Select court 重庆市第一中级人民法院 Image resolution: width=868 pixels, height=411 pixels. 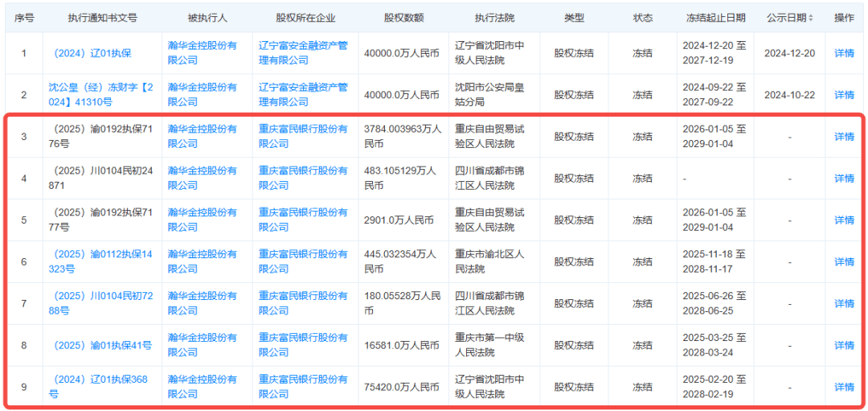489,345
